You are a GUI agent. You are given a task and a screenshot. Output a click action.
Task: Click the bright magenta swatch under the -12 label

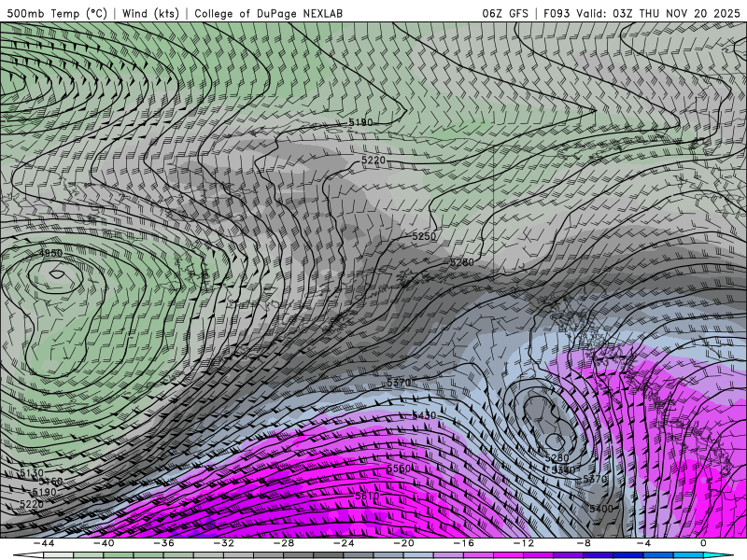click(509, 555)
